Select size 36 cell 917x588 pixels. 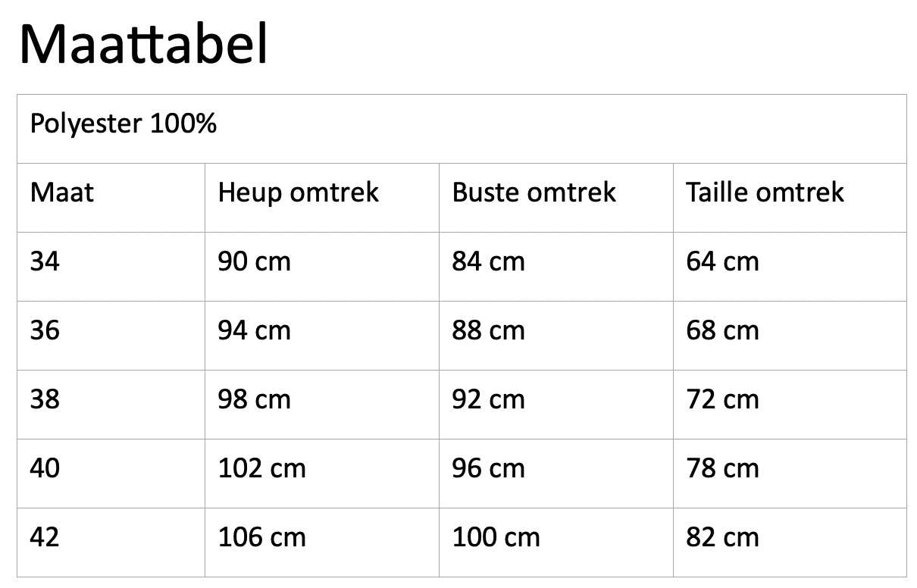tap(111, 336)
